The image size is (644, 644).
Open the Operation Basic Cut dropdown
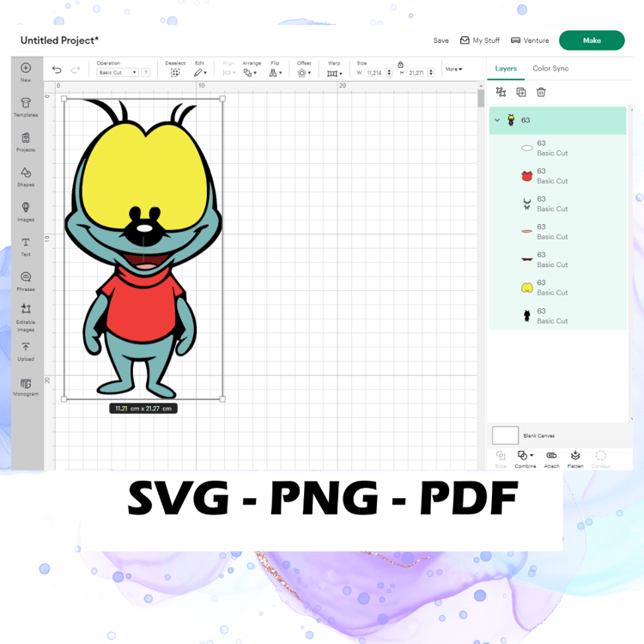pos(118,72)
